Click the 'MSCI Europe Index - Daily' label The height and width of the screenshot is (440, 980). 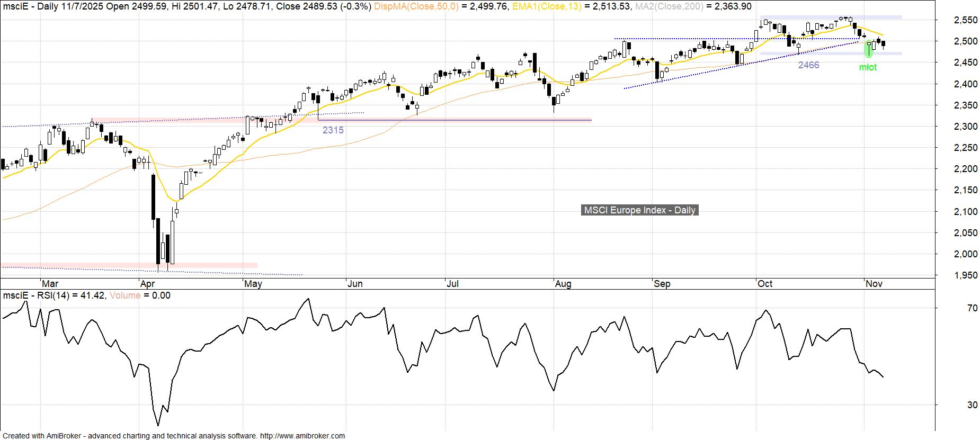pos(639,210)
